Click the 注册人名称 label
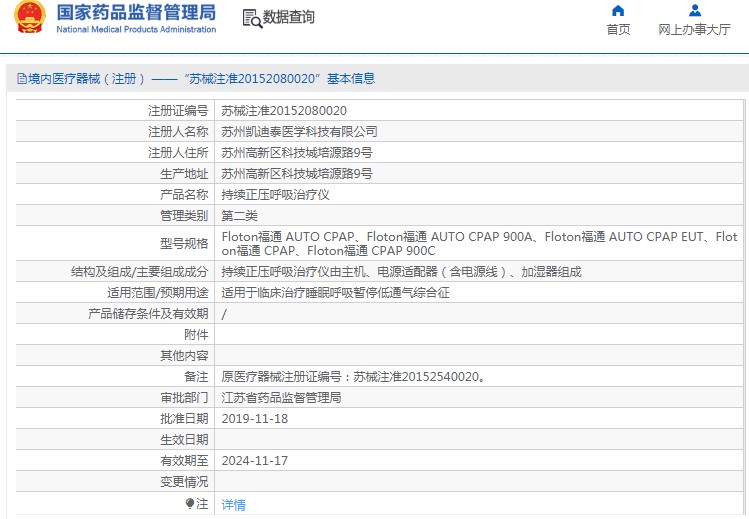This screenshot has height=519, width=749. click(178, 132)
